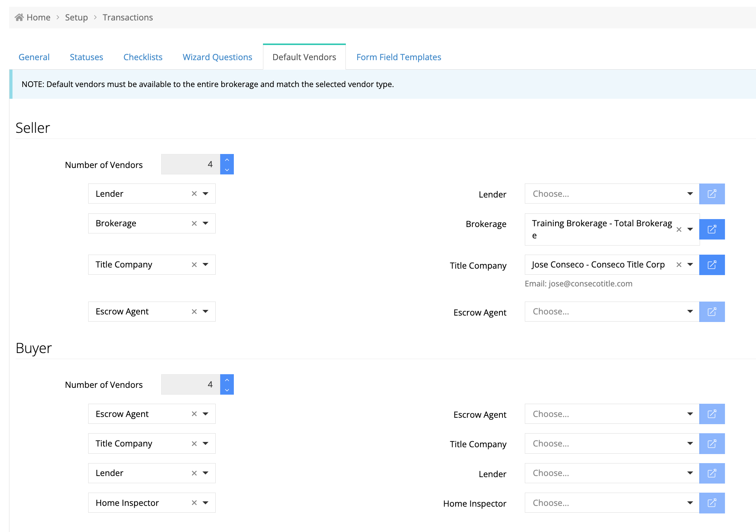The image size is (756, 532).
Task: Click Buyer Home Inspector external link icon
Action: pos(712,503)
